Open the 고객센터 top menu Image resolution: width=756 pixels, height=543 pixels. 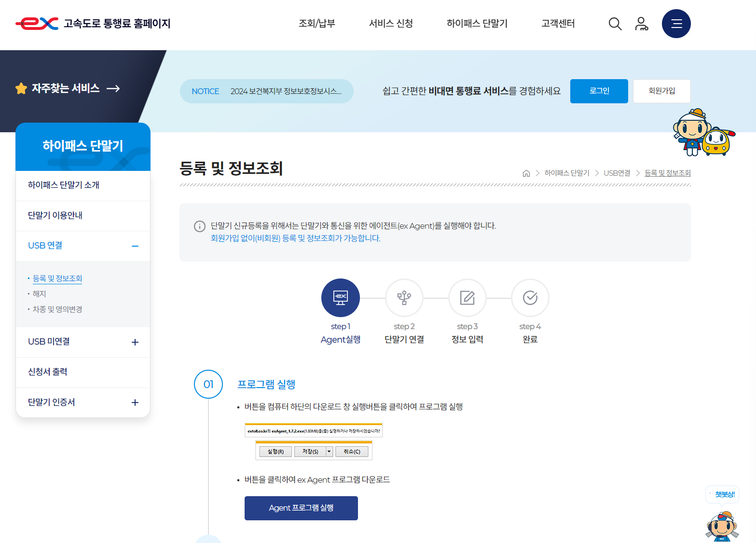click(x=558, y=23)
